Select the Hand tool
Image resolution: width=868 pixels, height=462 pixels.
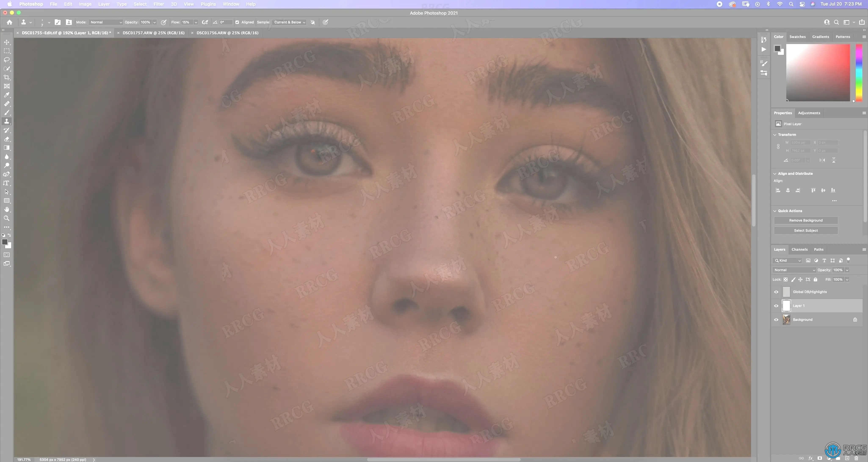[x=7, y=210]
